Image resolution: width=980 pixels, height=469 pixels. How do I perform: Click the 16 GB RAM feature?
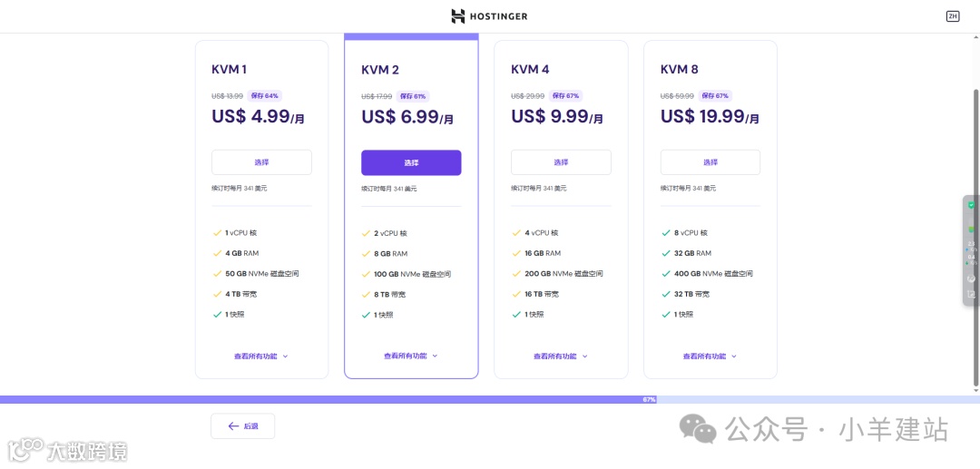(543, 253)
